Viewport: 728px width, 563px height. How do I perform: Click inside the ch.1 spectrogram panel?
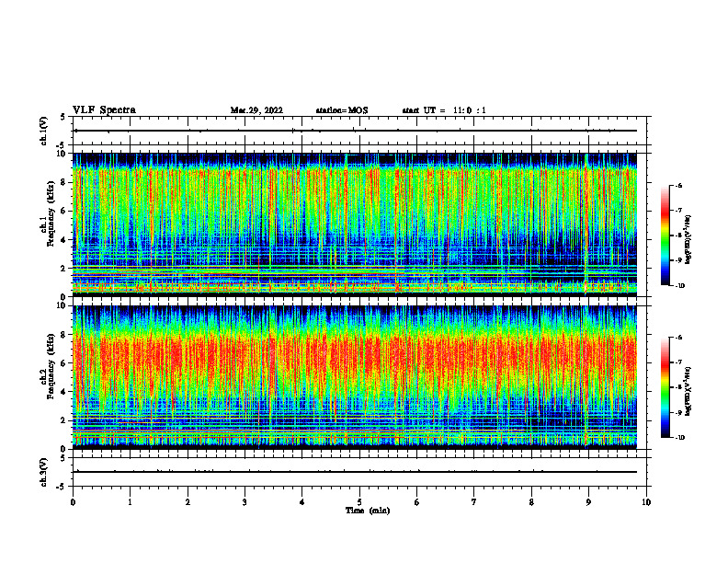(355, 224)
